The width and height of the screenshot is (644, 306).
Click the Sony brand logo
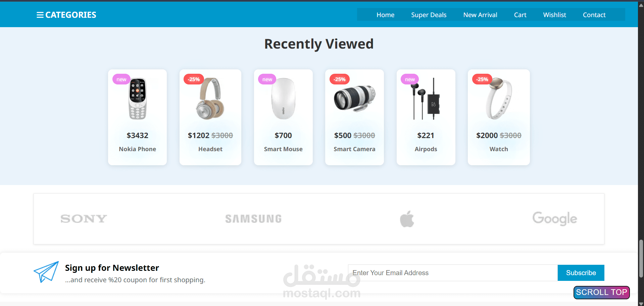[x=84, y=219]
